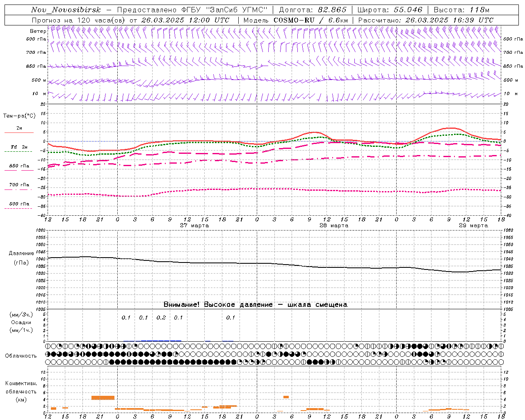This screenshot has width=525, height=420.
Task: Click the dashed line sample under 'Td 2м' legend
Action: (x=18, y=151)
